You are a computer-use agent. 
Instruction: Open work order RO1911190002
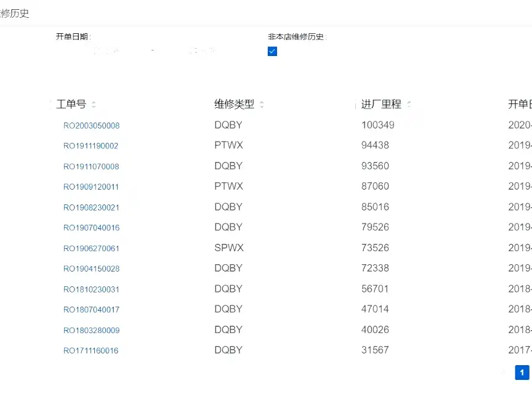click(91, 146)
